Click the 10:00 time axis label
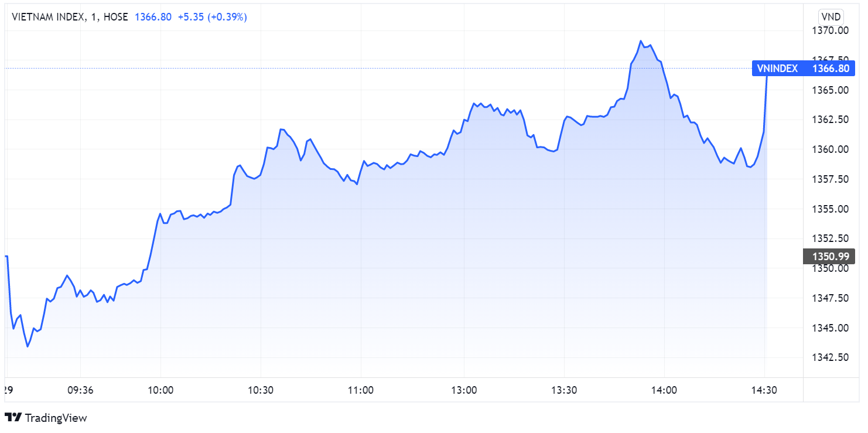Image resolution: width=868 pixels, height=433 pixels. tap(161, 390)
